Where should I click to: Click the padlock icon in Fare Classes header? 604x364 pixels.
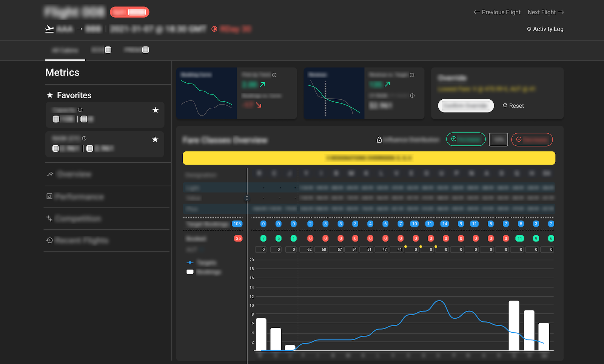click(379, 140)
